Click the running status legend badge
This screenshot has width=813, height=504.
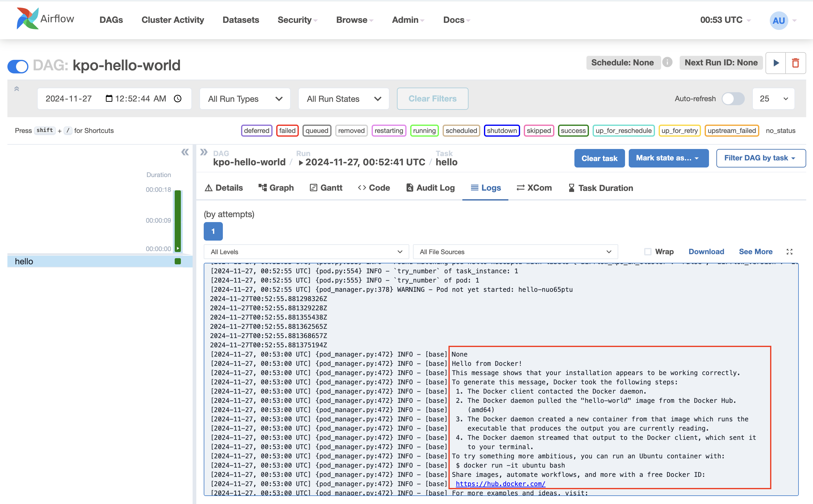424,131
